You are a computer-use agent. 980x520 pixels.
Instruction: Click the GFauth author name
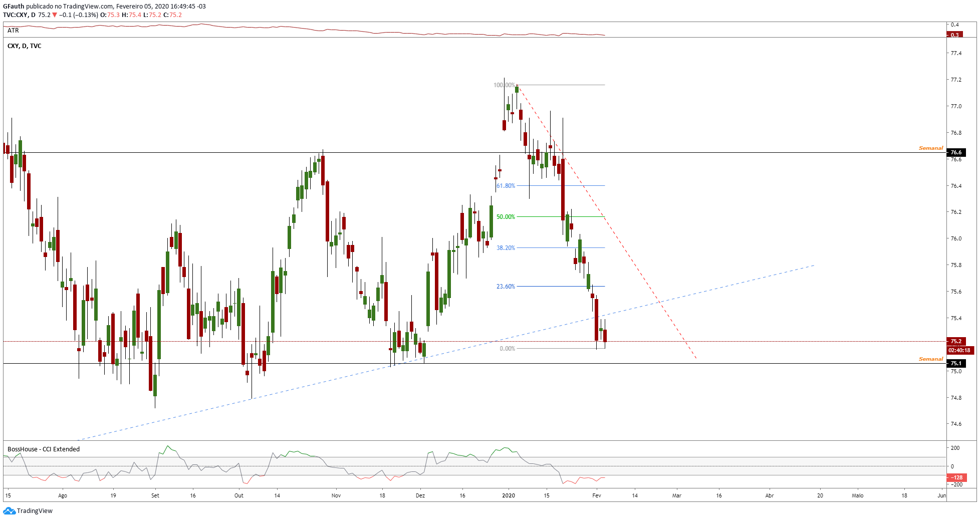point(14,7)
